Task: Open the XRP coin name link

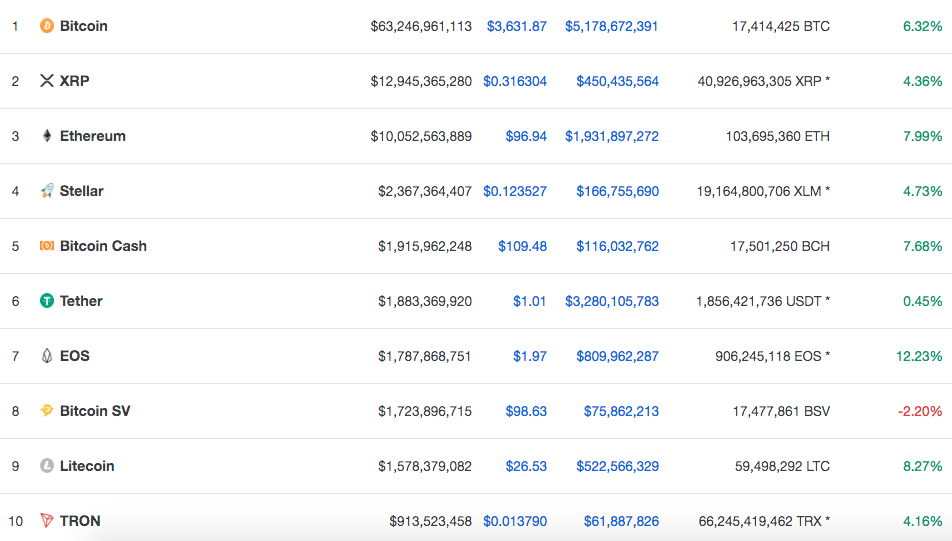Action: pyautogui.click(x=75, y=81)
